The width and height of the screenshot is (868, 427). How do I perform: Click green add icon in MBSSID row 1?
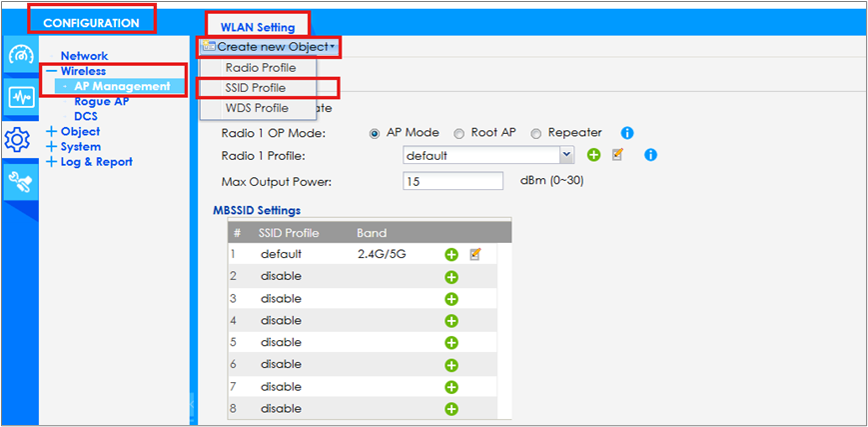click(x=451, y=255)
